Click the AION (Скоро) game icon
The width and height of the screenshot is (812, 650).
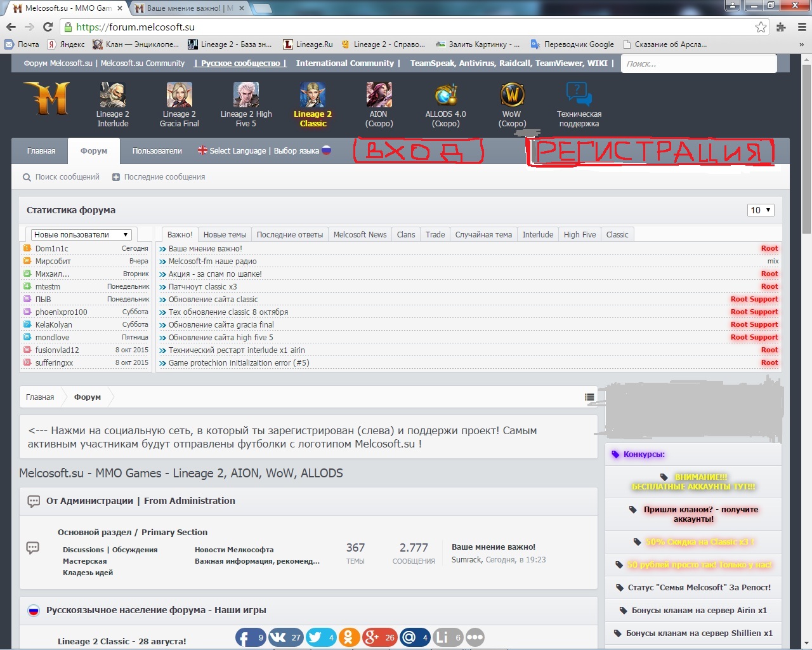[x=379, y=95]
